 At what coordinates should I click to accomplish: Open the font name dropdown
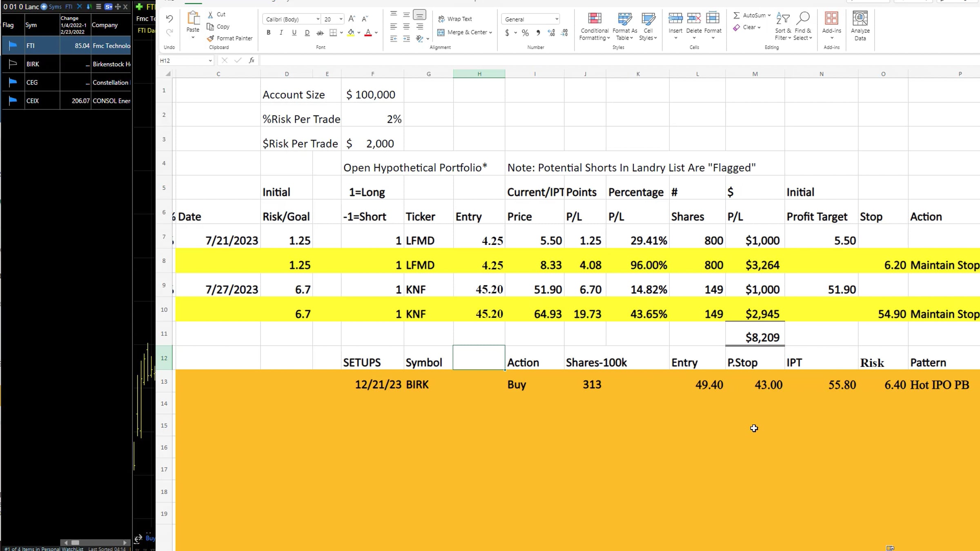tap(318, 19)
